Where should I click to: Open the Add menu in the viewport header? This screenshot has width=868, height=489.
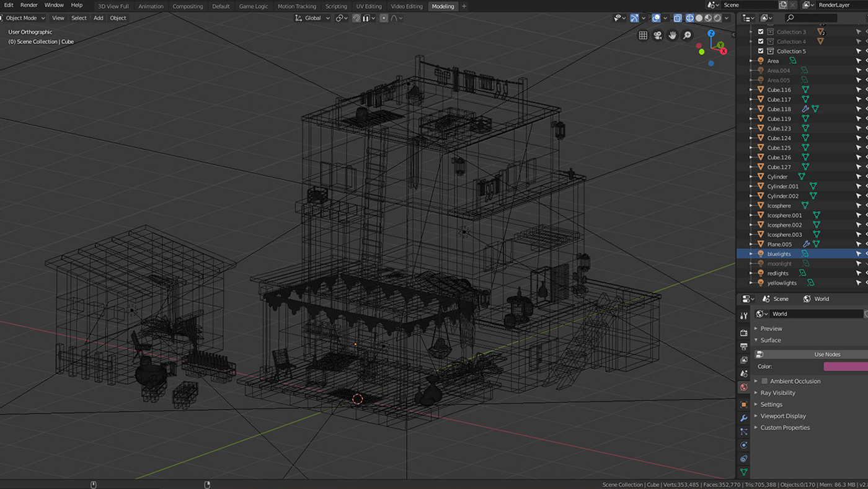[98, 18]
